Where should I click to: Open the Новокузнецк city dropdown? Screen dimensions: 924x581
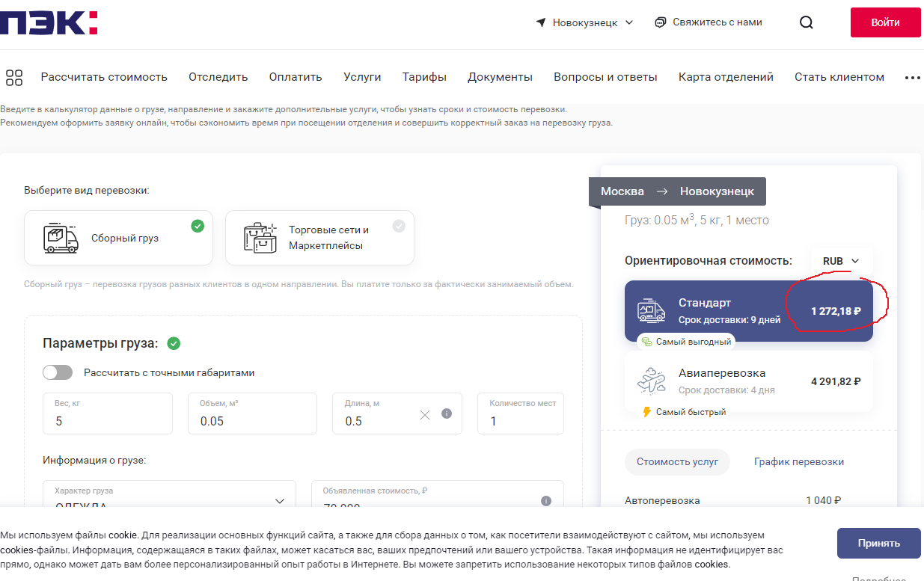(x=585, y=22)
